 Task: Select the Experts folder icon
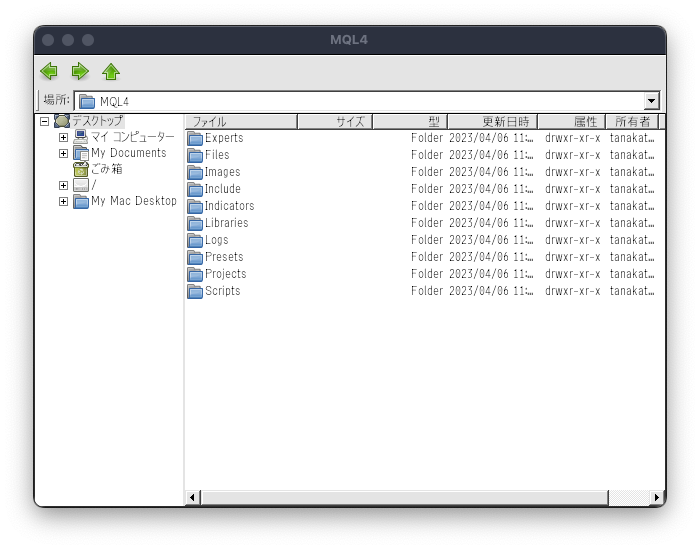point(195,138)
